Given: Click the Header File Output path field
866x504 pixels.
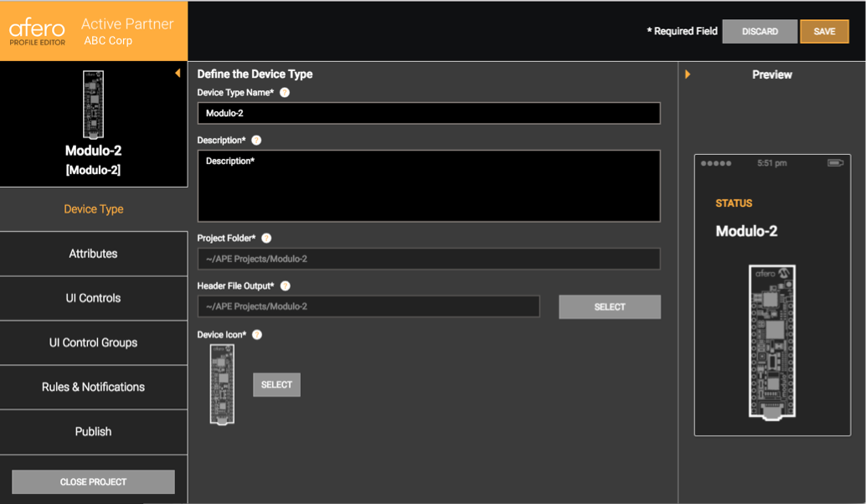Looking at the screenshot, I should (369, 306).
